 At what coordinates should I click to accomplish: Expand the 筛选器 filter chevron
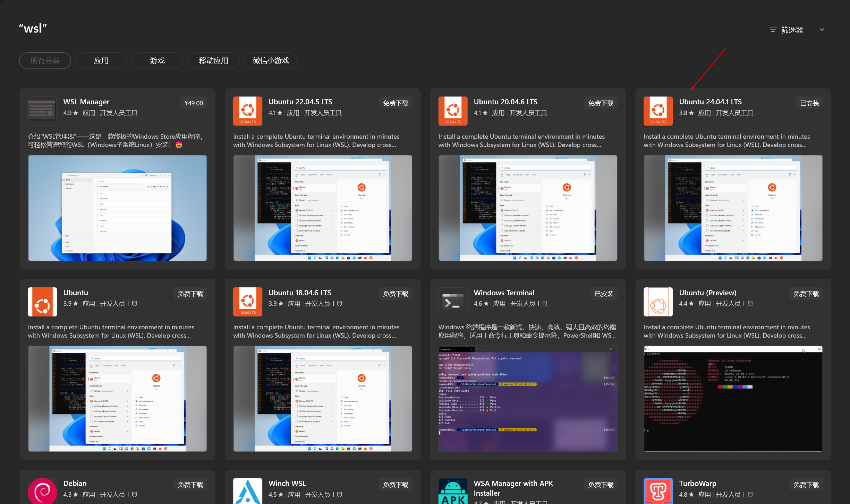[822, 30]
